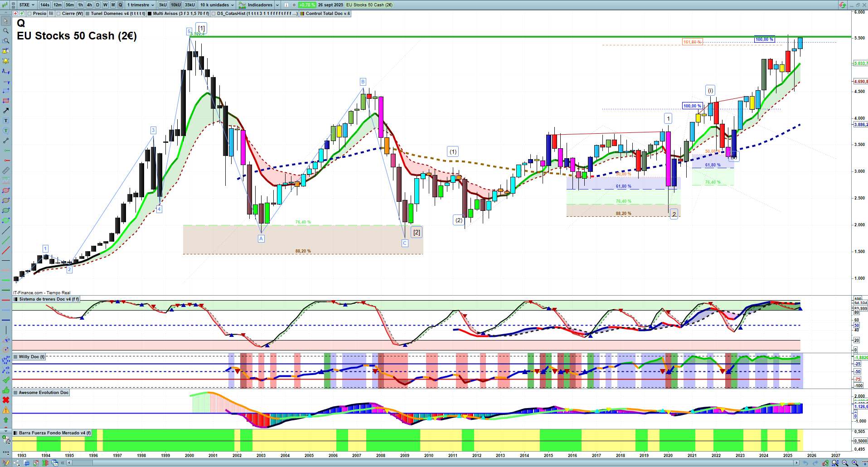Open the STXE symbol dropdown
This screenshot has width=868, height=467.
click(27, 5)
